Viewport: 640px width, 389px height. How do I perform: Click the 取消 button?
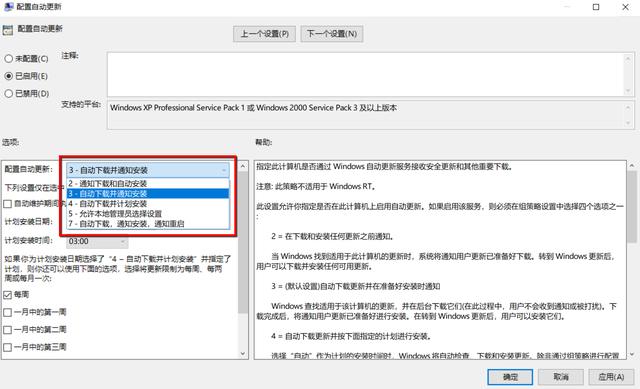pyautogui.click(x=561, y=377)
